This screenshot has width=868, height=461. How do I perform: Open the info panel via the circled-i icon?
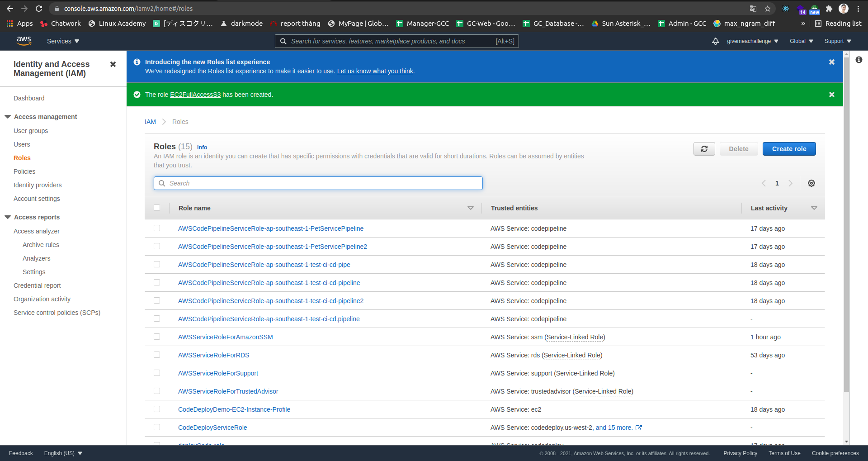point(859,59)
